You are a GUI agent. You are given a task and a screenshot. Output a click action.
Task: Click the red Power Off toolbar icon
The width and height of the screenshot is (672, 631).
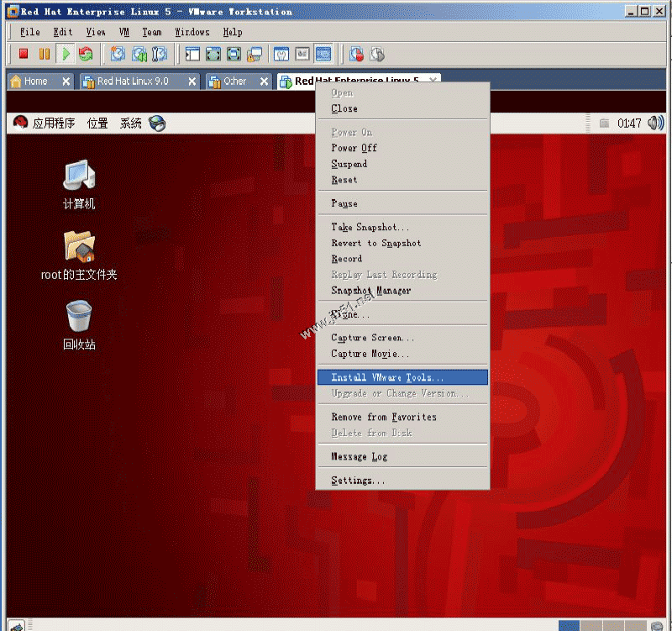tap(24, 54)
